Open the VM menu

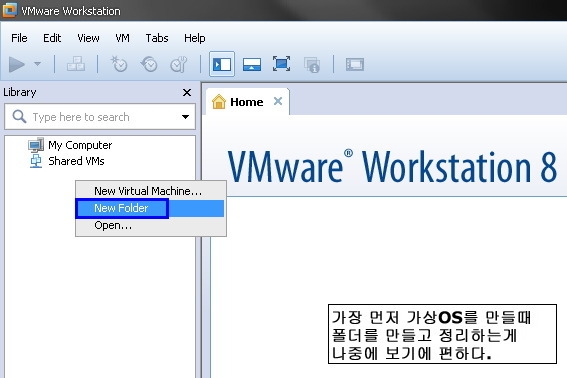[x=123, y=38]
